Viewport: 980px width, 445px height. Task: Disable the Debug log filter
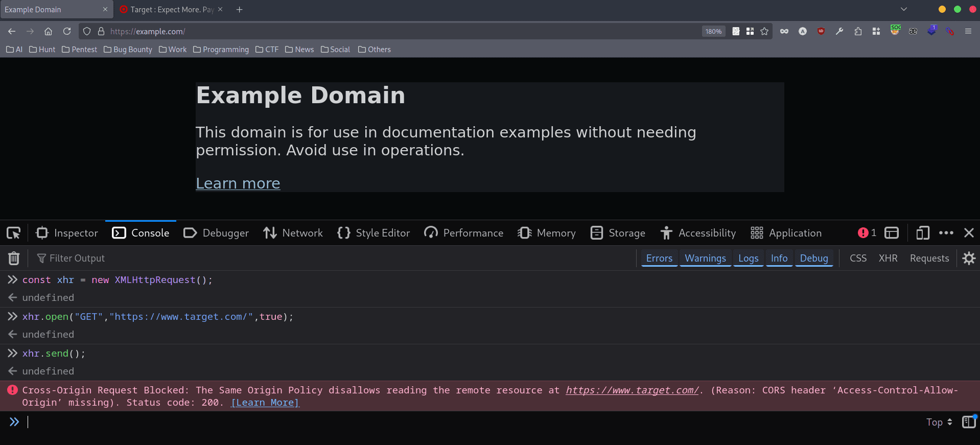tap(813, 259)
